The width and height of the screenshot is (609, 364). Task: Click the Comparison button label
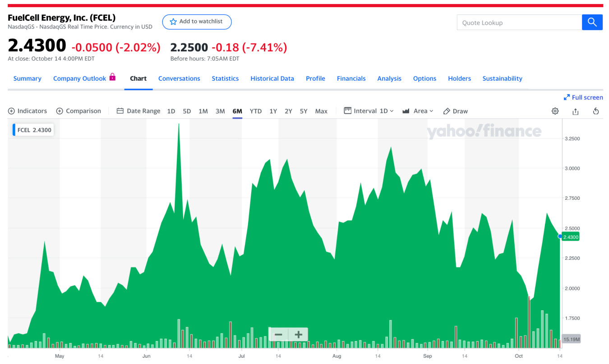(83, 111)
